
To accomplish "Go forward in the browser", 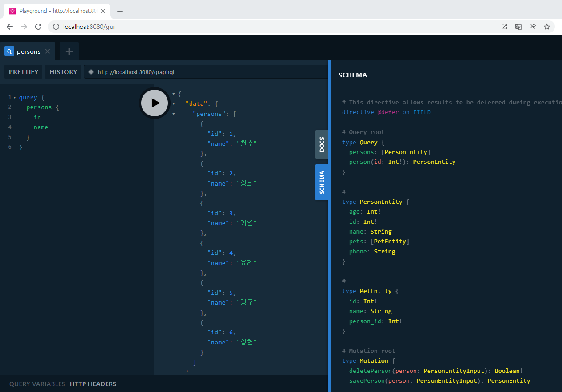I will tap(24, 27).
